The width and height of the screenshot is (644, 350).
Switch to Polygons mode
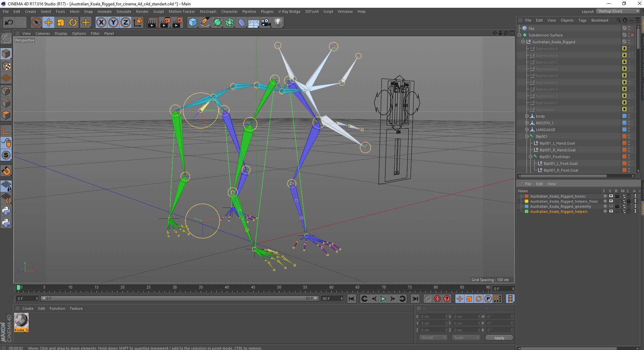(6, 115)
